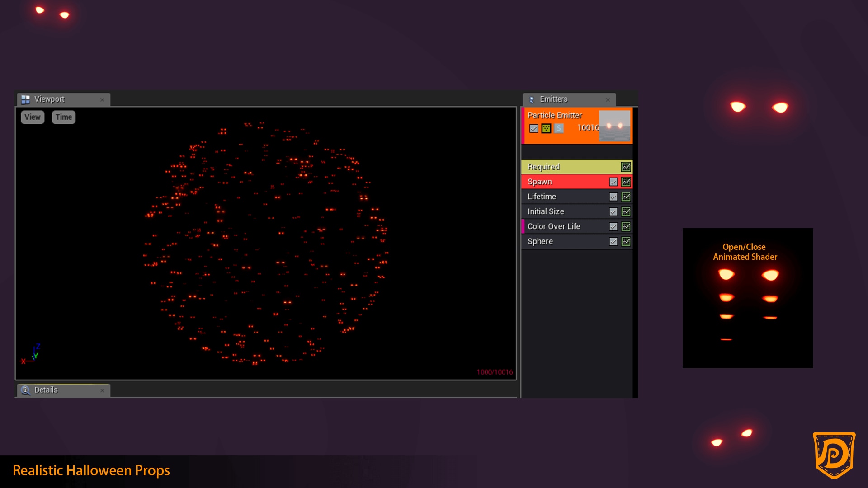
Task: Toggle the Lifetime module checkbox
Action: point(613,197)
